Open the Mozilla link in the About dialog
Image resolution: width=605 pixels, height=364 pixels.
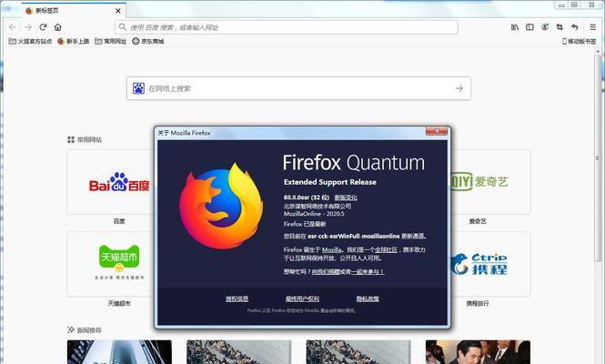pyautogui.click(x=332, y=249)
